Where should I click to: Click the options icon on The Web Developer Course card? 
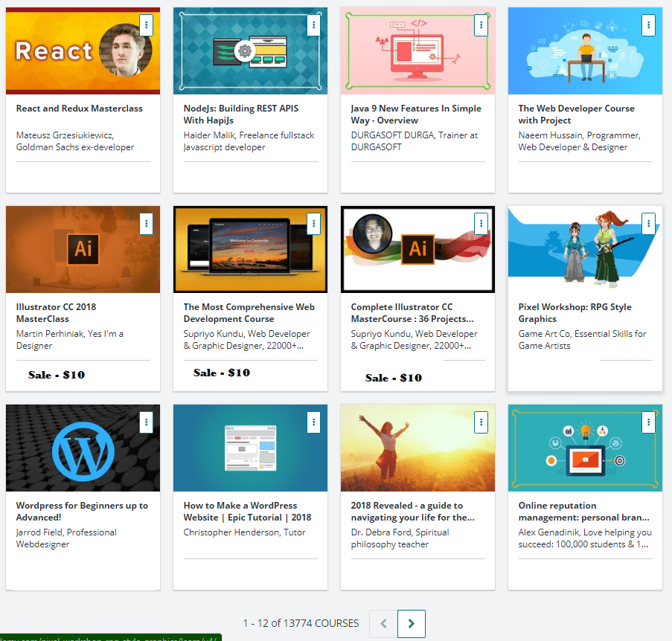coord(648,25)
